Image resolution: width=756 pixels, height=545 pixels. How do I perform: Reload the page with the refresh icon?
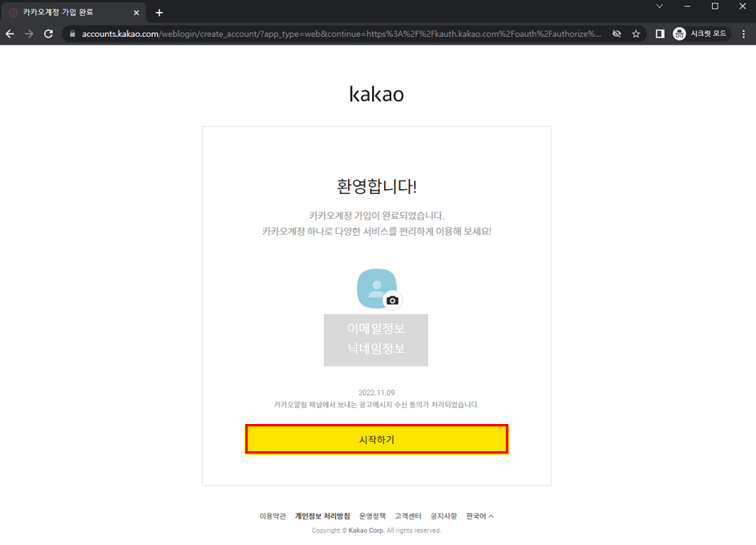coord(48,34)
